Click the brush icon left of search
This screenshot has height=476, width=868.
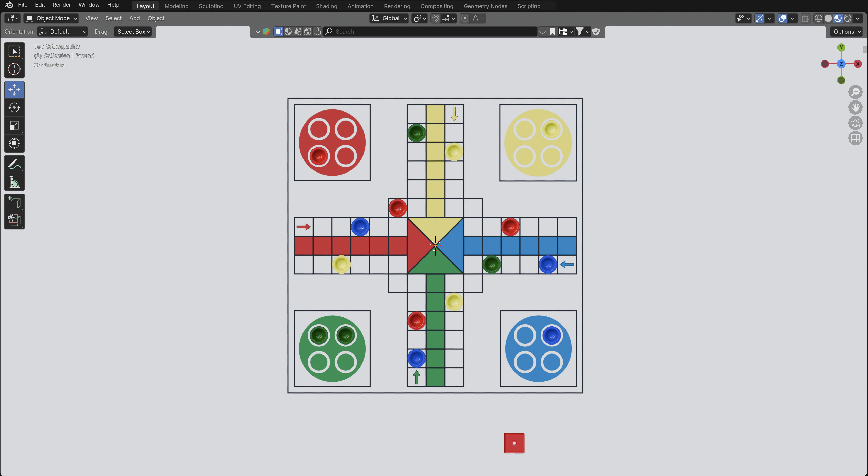tap(317, 31)
